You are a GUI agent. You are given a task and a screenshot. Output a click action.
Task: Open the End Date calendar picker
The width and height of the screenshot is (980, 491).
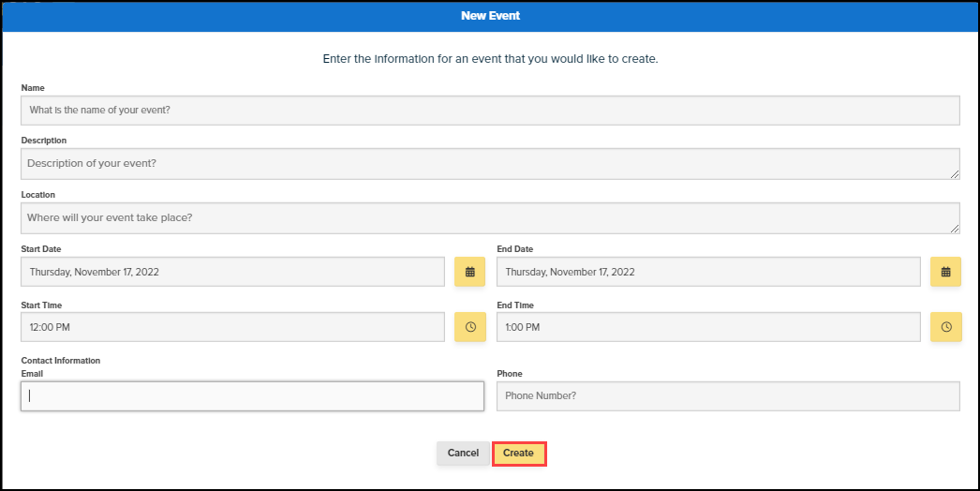pos(945,272)
